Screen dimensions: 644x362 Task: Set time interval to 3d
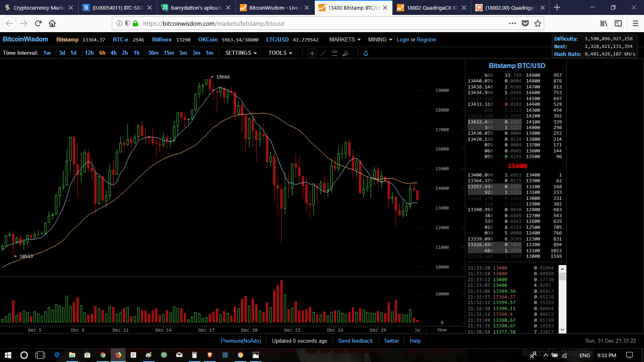(x=62, y=53)
